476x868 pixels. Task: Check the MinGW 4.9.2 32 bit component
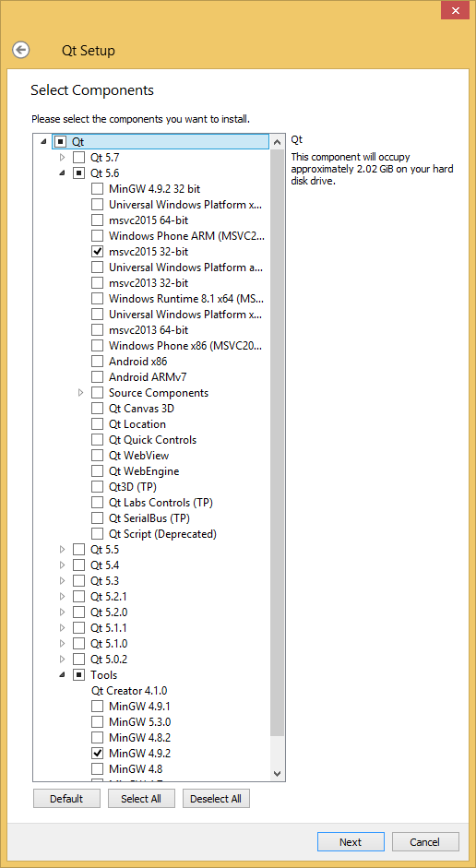(98, 189)
